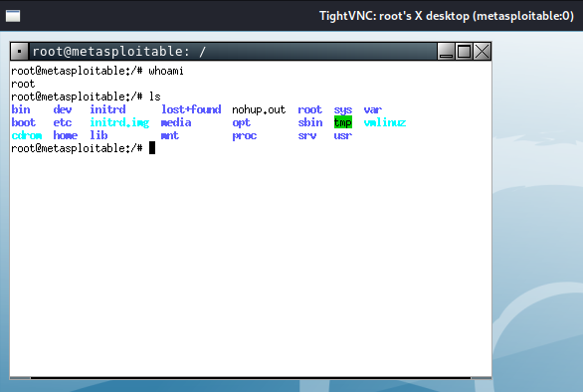The image size is (583, 392).
Task: Select the 'sys' directory name
Action: point(343,110)
